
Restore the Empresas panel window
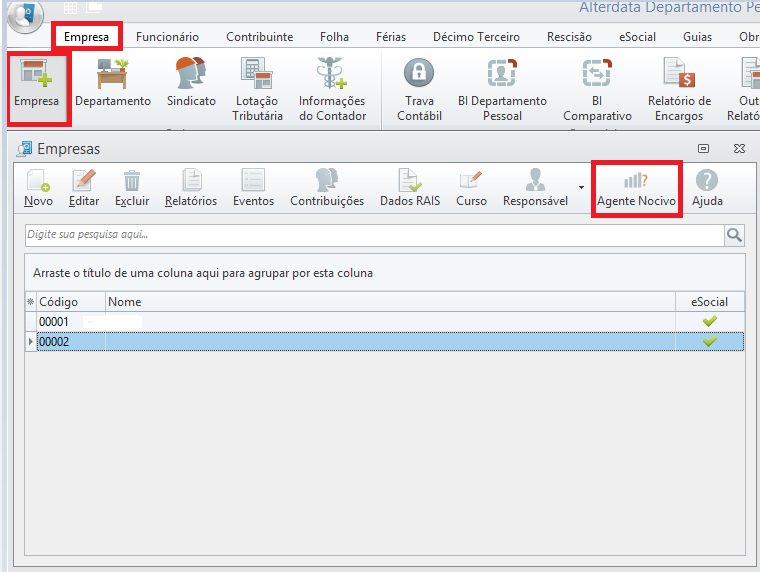[703, 148]
